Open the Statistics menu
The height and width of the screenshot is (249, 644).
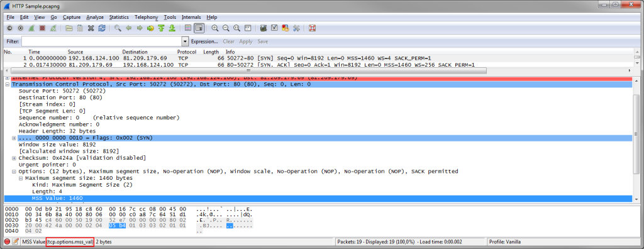tap(119, 17)
